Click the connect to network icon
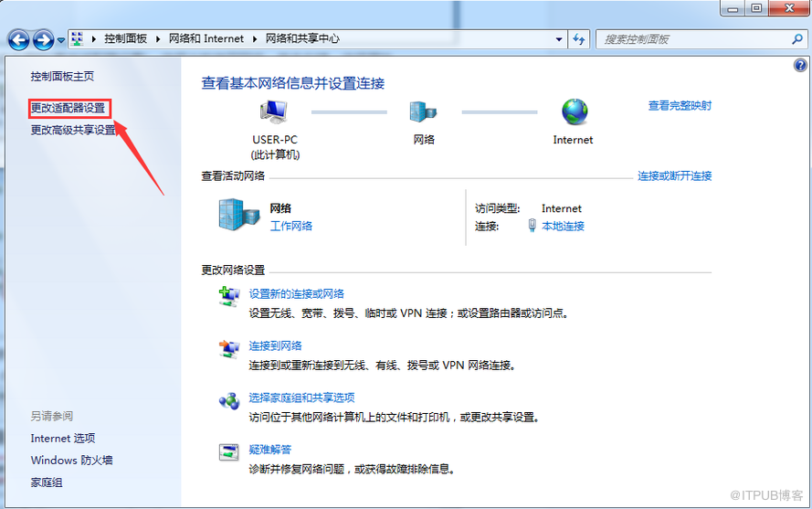 click(x=228, y=347)
